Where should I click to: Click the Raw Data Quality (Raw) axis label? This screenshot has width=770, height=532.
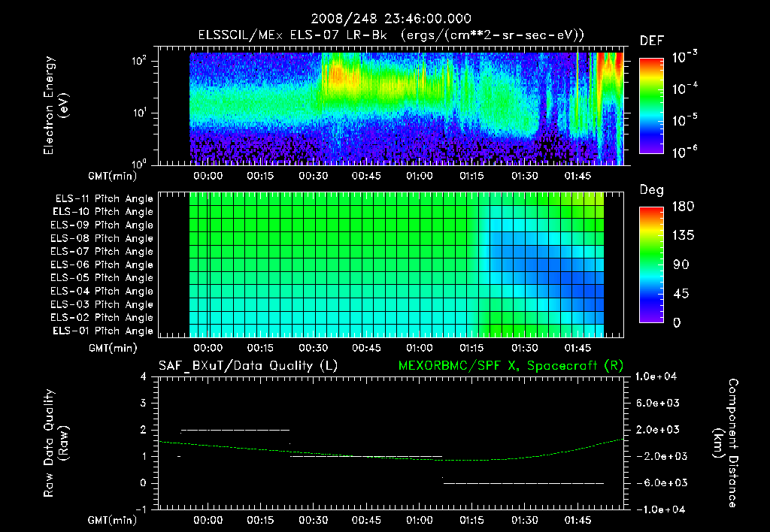coord(56,443)
